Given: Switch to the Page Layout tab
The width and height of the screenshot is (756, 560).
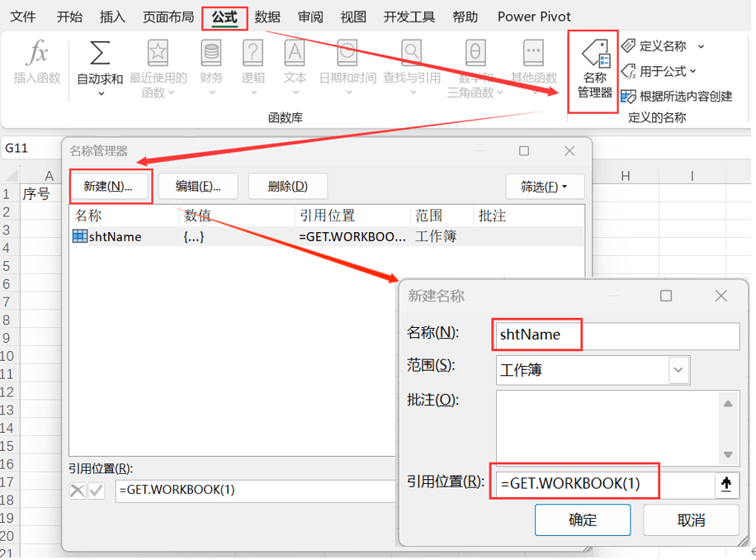Looking at the screenshot, I should coord(168,17).
